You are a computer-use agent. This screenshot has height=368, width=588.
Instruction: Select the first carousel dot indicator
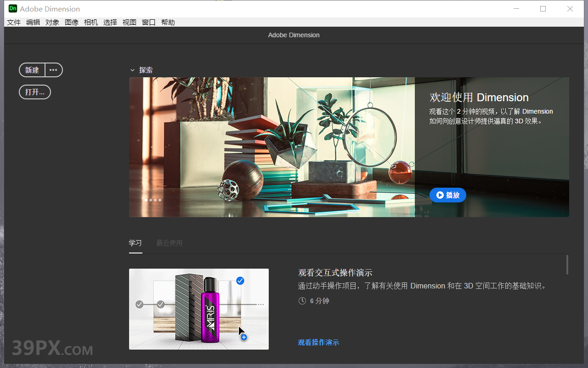tap(146, 200)
